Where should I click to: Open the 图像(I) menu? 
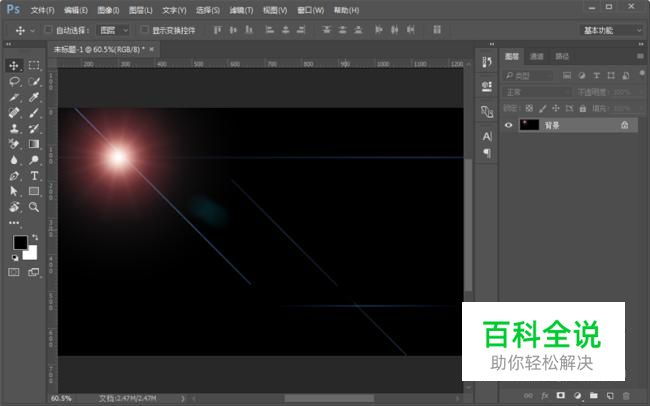[x=108, y=10]
